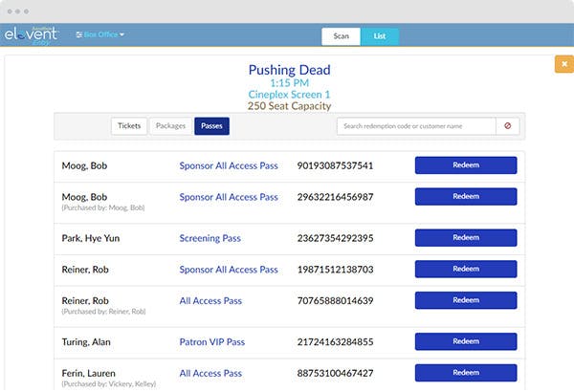The image size is (574, 392).
Task: Clear search with the red cancel icon
Action: 507,126
